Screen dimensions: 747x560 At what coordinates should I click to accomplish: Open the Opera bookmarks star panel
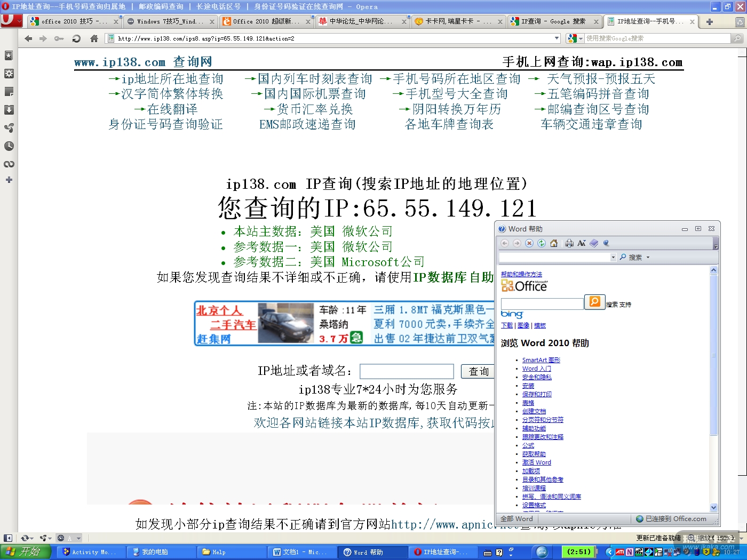[x=9, y=55]
